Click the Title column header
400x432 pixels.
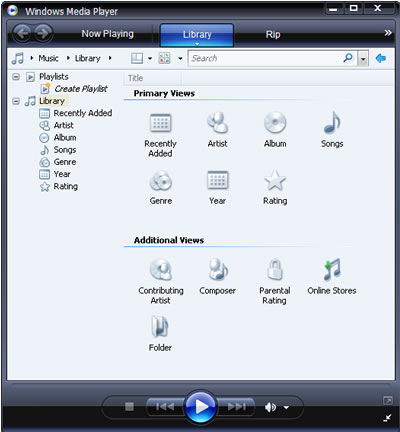click(x=153, y=78)
